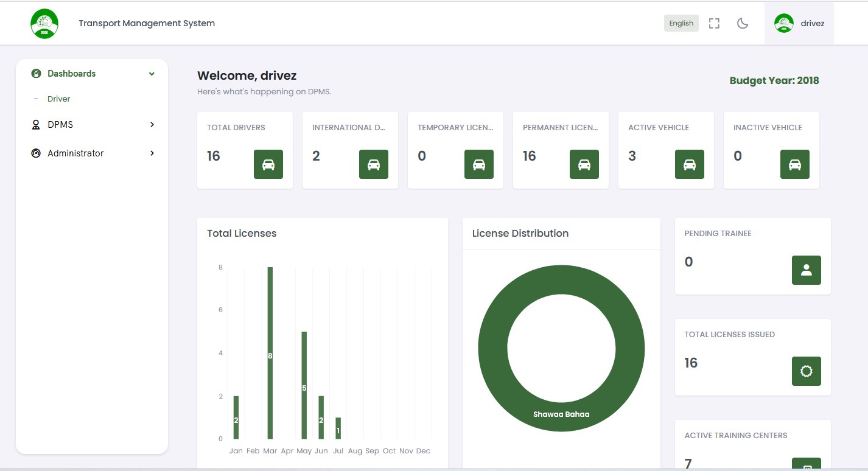Select the Driver dashboard link
868x471 pixels.
[x=59, y=99]
